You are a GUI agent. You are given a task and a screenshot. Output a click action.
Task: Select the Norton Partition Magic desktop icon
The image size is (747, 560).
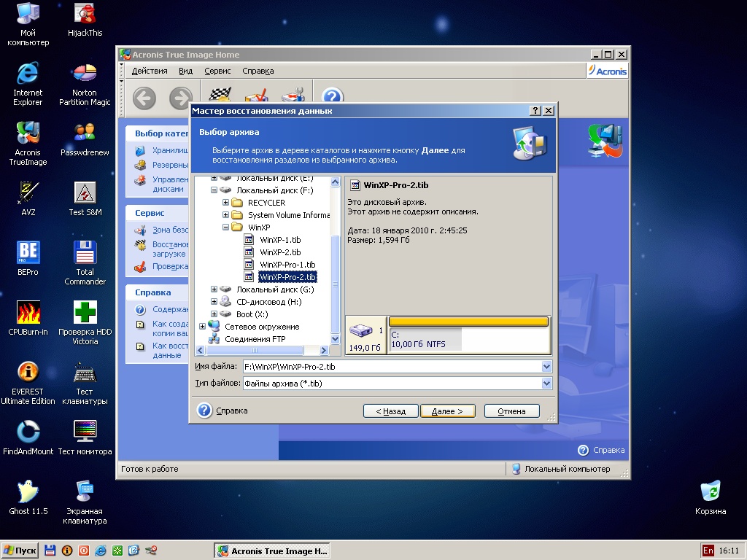point(85,84)
